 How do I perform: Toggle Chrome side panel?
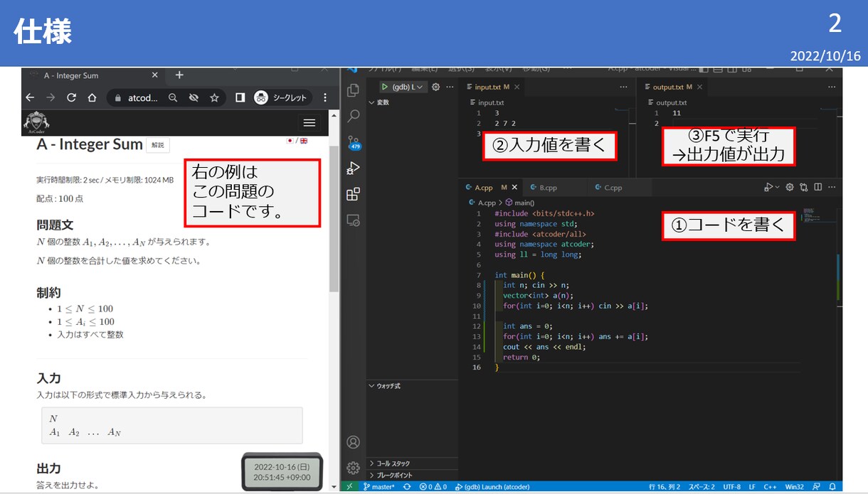[240, 97]
